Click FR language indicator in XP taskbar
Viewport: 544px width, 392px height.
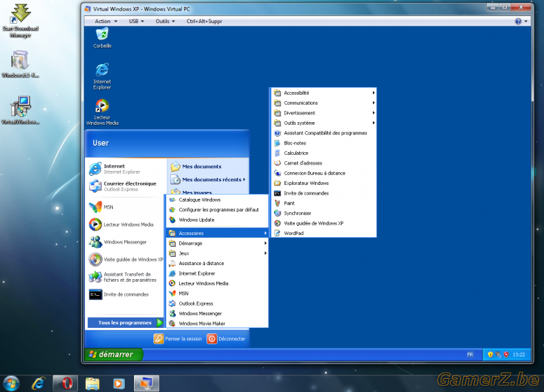(470, 354)
